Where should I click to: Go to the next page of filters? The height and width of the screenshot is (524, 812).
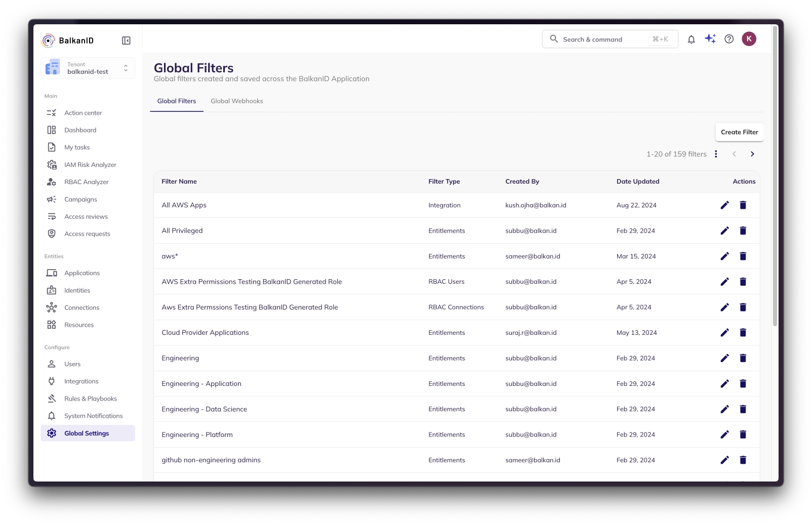(x=752, y=154)
